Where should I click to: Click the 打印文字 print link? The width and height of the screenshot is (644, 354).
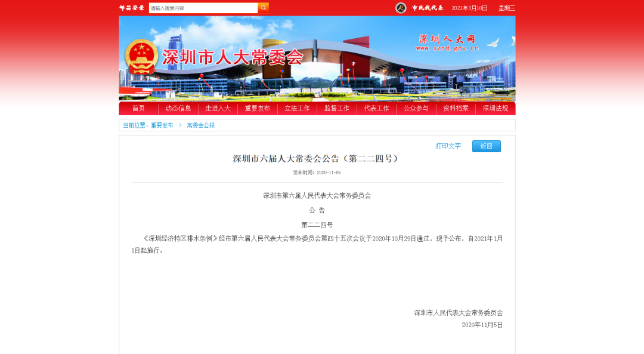pos(448,146)
